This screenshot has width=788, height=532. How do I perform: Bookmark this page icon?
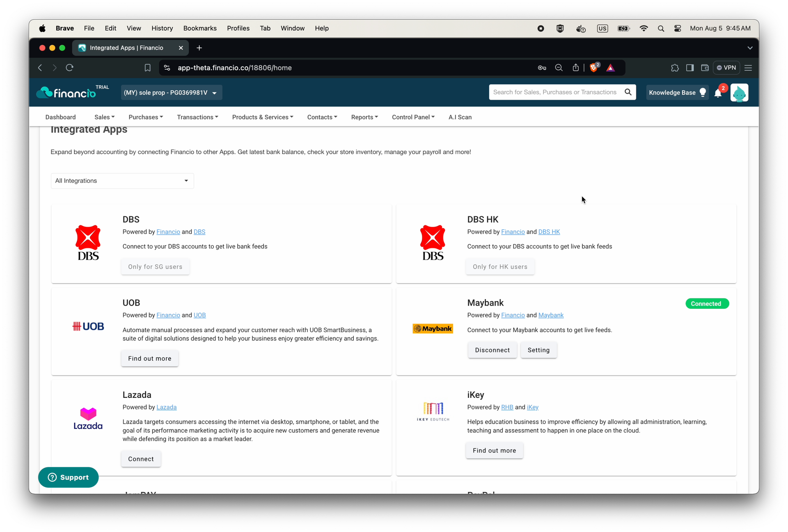pos(147,68)
